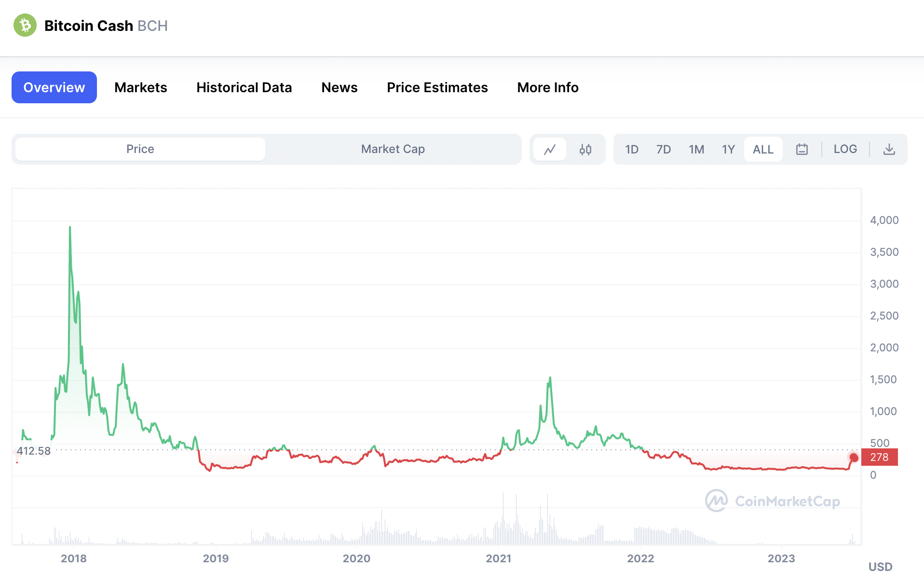924x584 pixels.
Task: Click the 2021 price peak on chart
Action: click(550, 378)
